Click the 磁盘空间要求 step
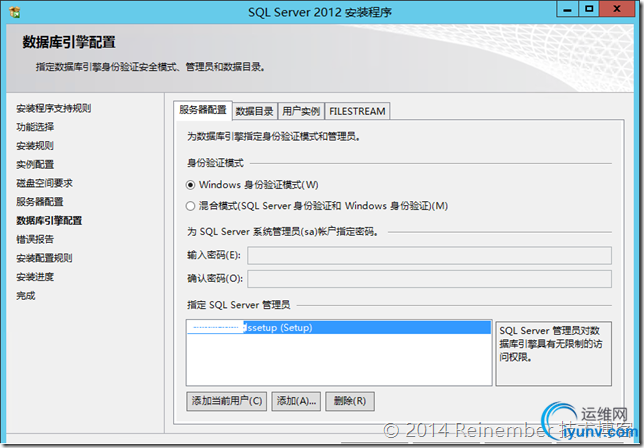The width and height of the screenshot is (644, 448). tap(44, 183)
